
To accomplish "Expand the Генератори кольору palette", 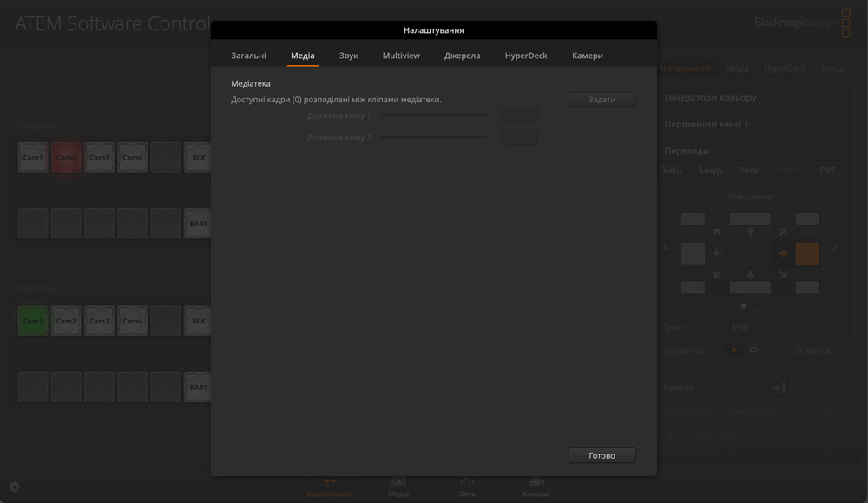I will [x=710, y=98].
